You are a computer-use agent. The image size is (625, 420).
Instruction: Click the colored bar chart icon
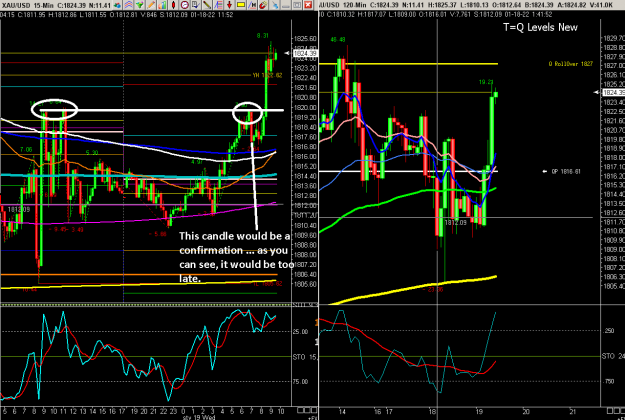click(162, 5)
